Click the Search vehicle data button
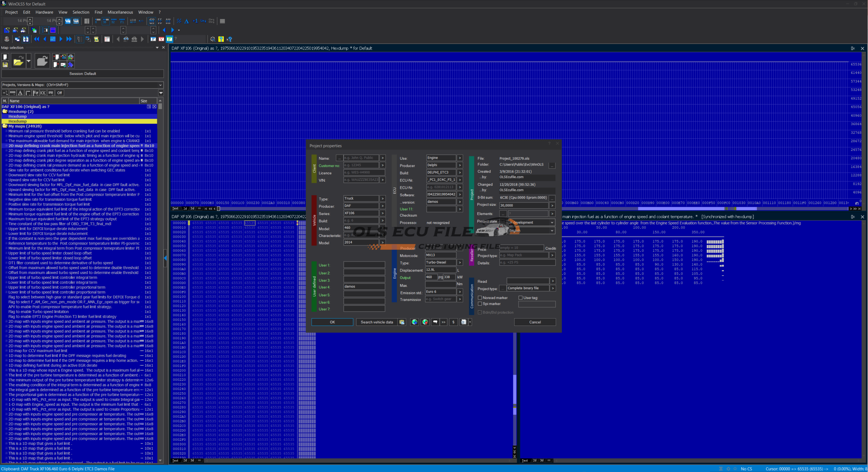Viewport: 868px width, 472px height. coord(377,322)
